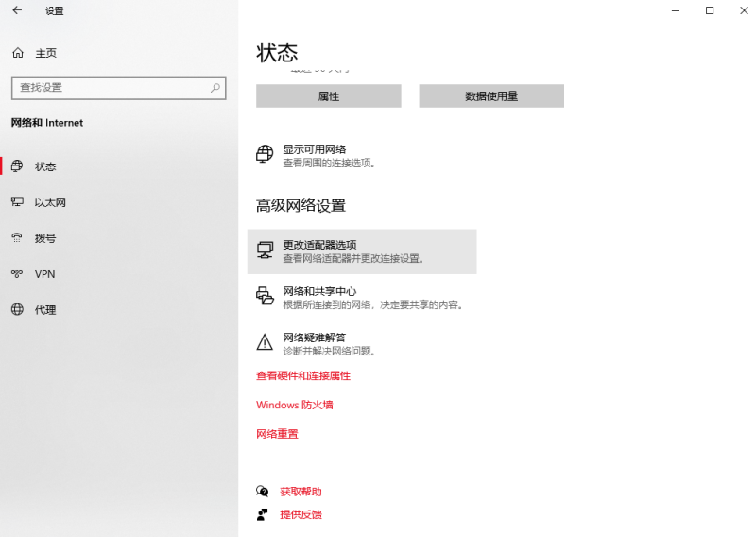Open the 代理 sidebar item
Screen dimensions: 756x537
click(x=119, y=310)
